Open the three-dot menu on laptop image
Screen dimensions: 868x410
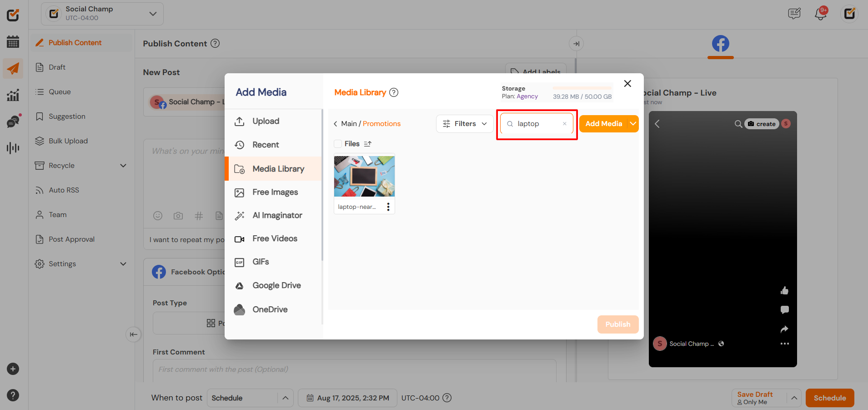point(388,207)
